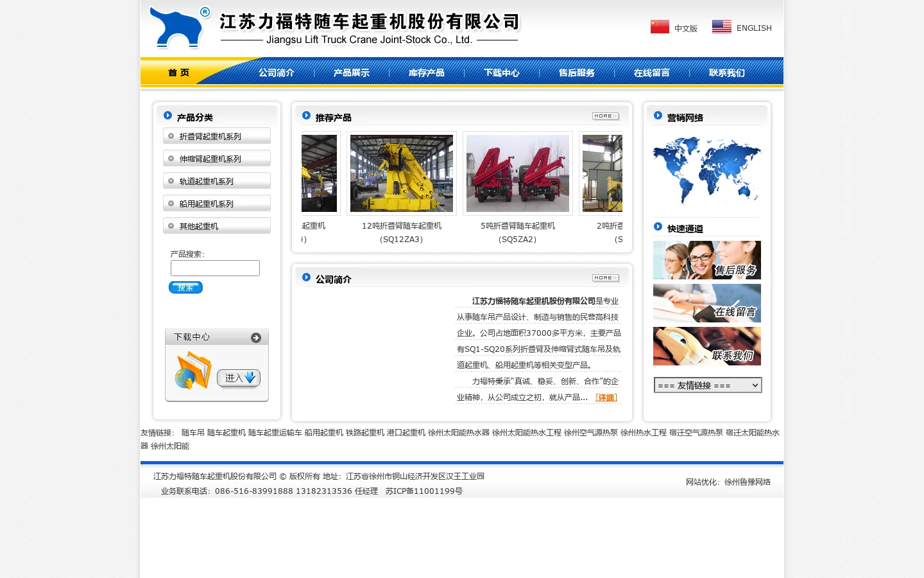Screen dimensions: 924x578
Task: Open the 在线留言 quick access banner
Action: point(707,303)
